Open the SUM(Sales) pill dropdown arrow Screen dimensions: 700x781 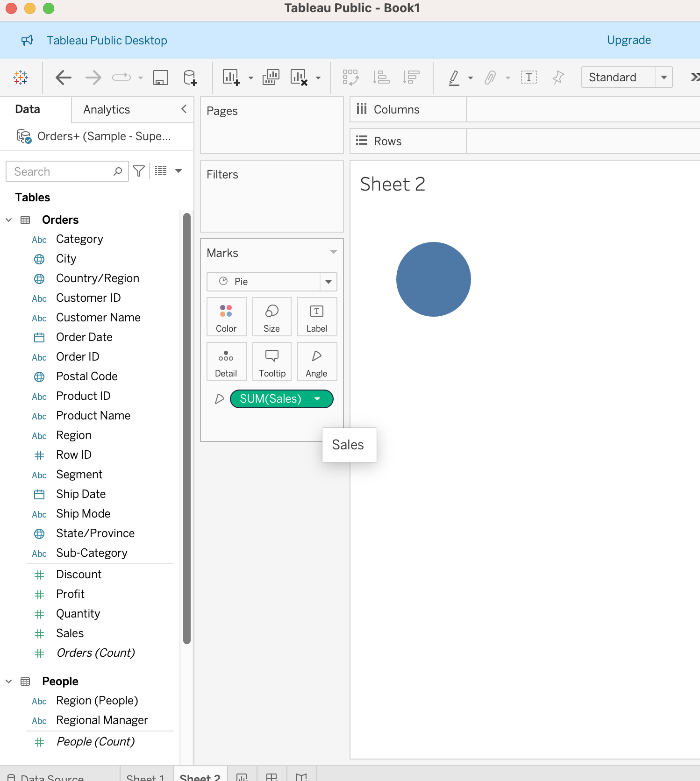pos(318,399)
